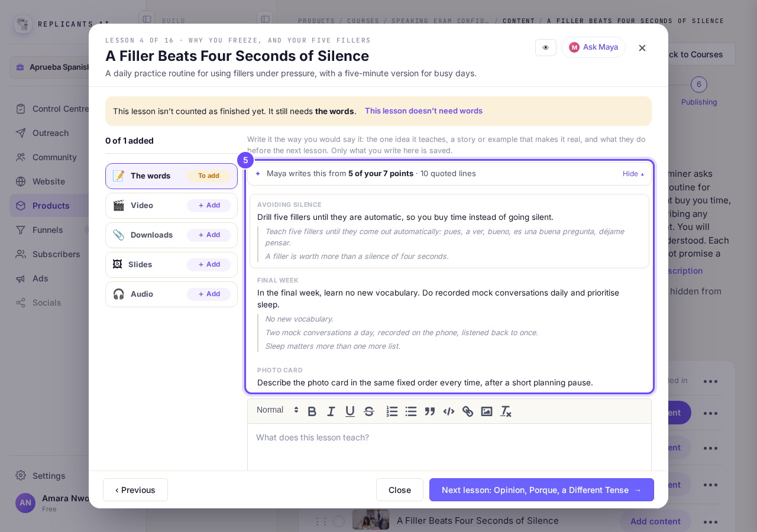Insert a numbered list

(x=392, y=411)
